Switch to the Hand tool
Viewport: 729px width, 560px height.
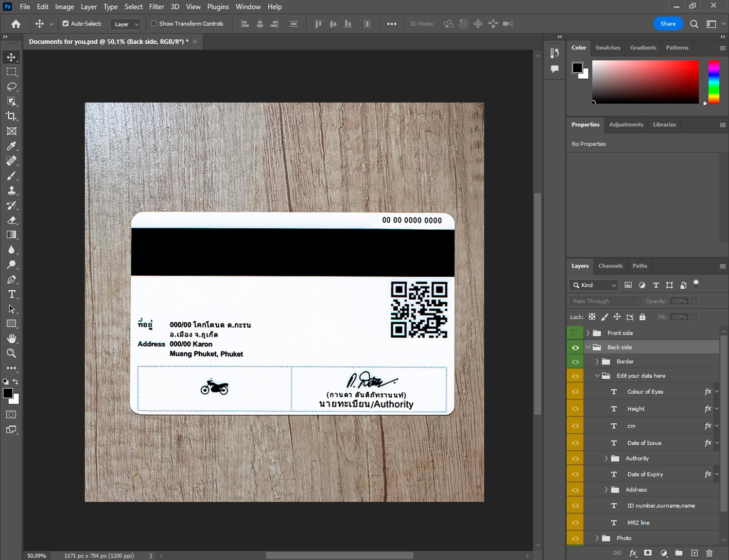coord(11,338)
